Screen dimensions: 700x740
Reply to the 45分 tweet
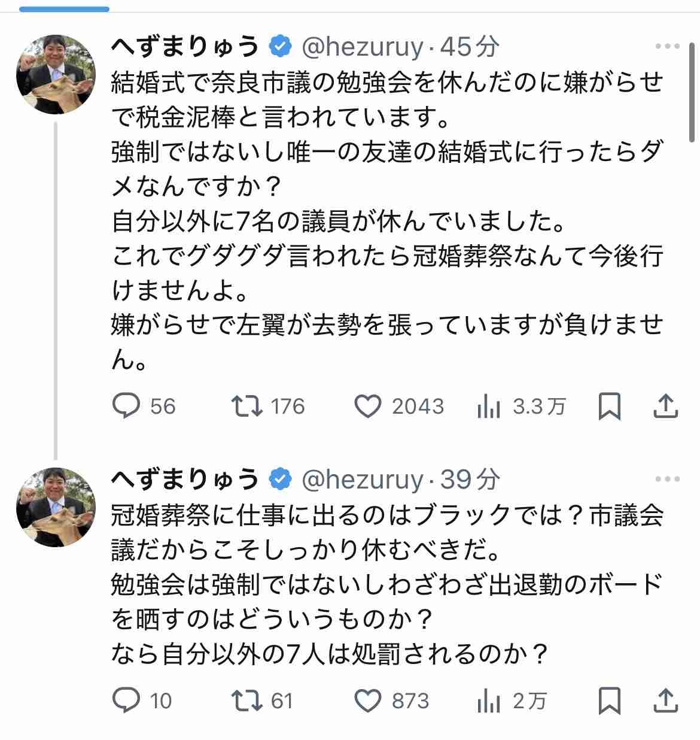point(126,406)
